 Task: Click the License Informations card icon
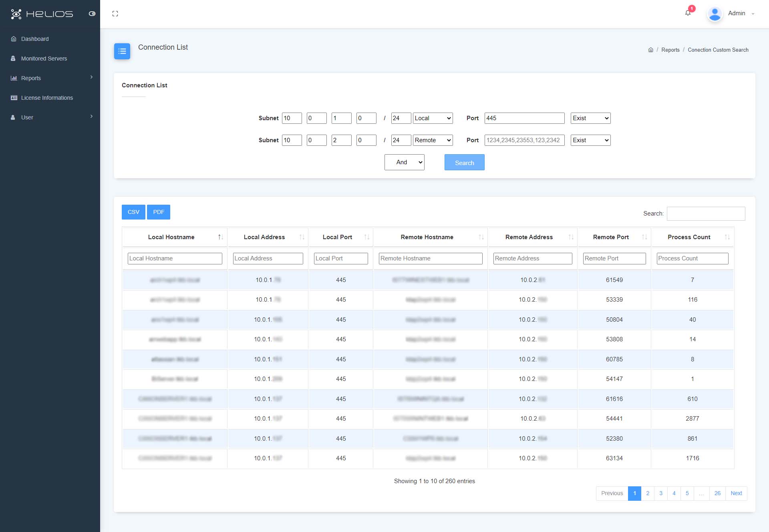pos(14,97)
